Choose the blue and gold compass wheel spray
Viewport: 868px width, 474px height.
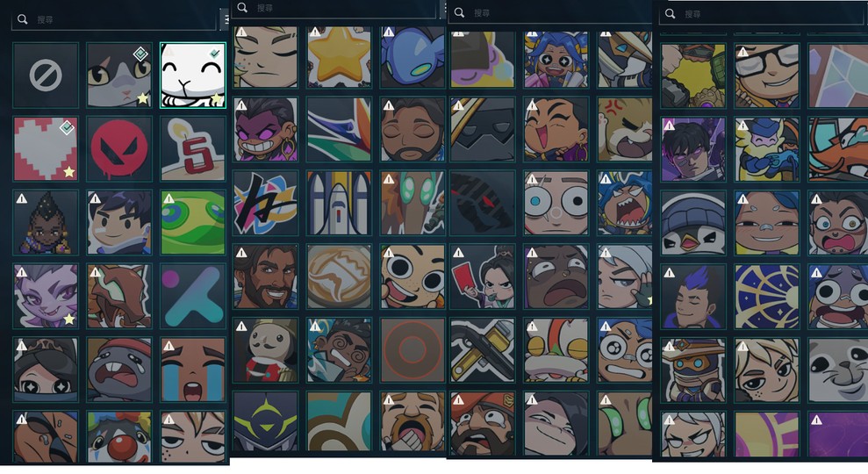coord(767,297)
